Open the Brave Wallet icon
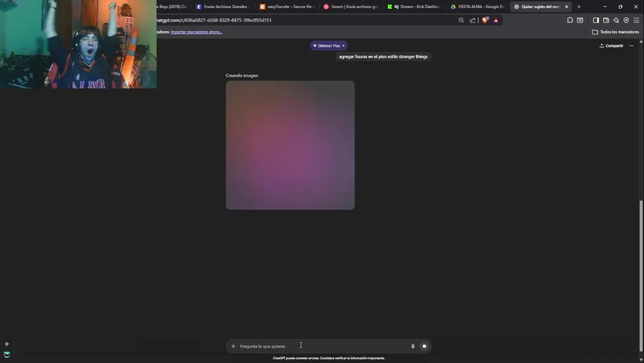Viewport: 644px width, 363px height. 606,20
